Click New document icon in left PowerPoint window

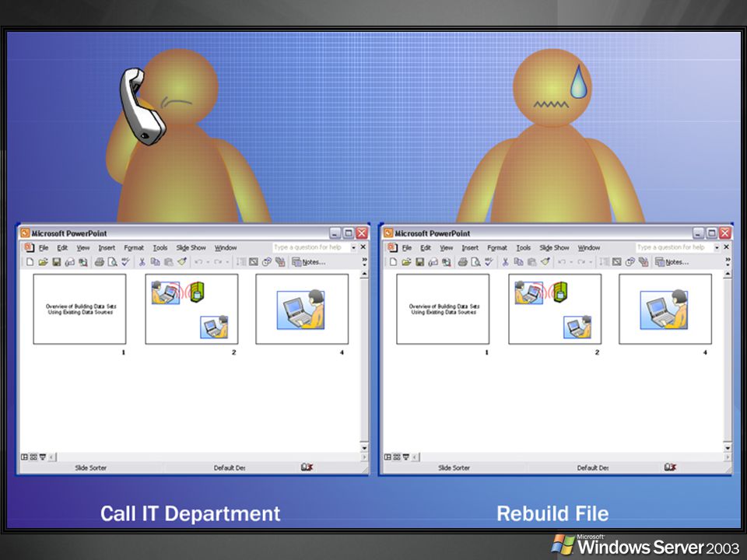(30, 262)
